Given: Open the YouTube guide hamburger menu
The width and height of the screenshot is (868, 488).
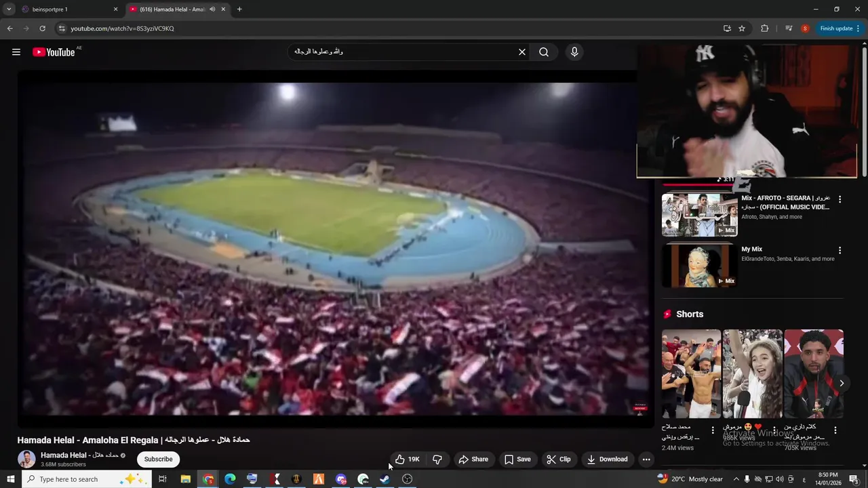Looking at the screenshot, I should [16, 52].
